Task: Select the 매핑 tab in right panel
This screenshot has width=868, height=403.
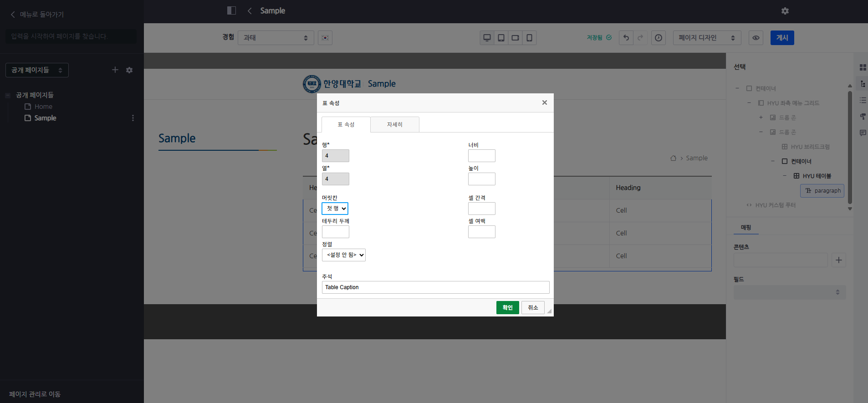Action: click(x=746, y=227)
